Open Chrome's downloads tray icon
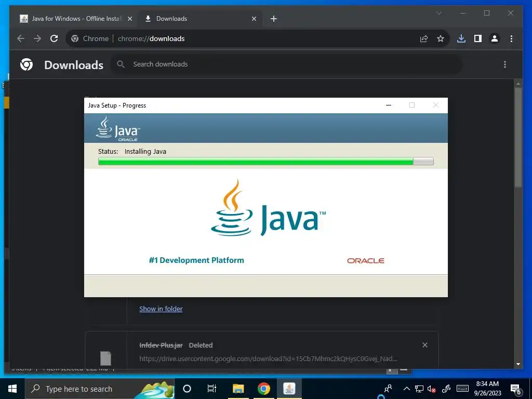 pos(461,38)
